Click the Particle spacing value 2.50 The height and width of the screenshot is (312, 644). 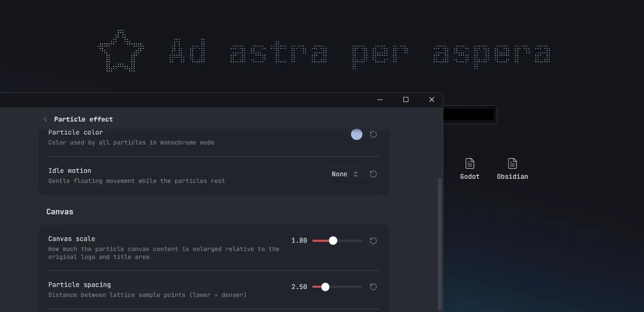[x=299, y=287]
